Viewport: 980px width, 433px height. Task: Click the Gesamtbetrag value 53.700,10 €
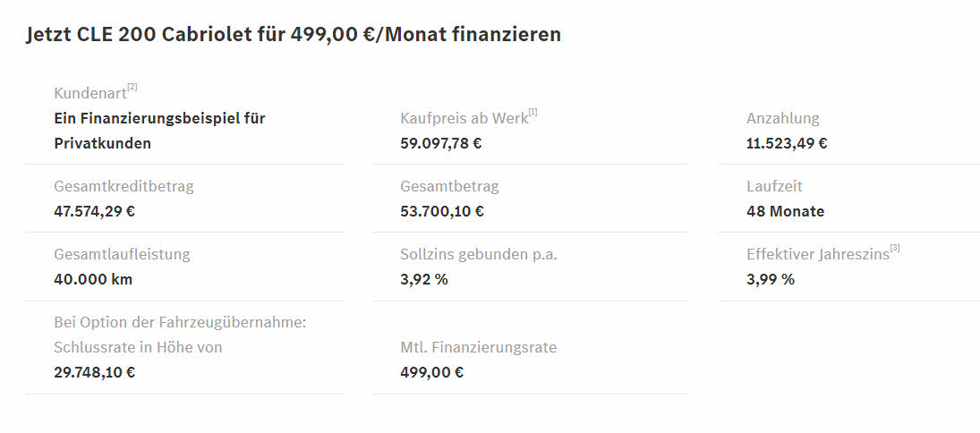(442, 211)
